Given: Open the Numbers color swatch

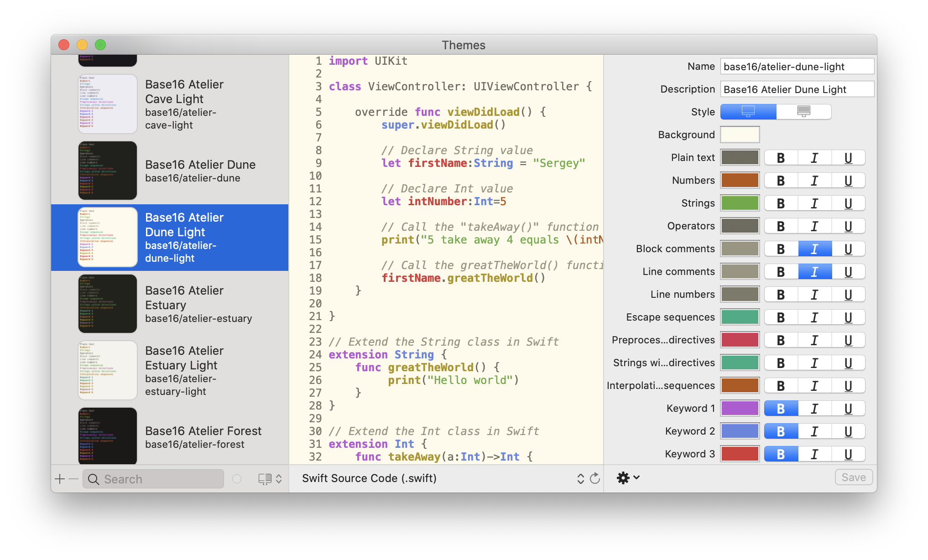Looking at the screenshot, I should [x=740, y=181].
